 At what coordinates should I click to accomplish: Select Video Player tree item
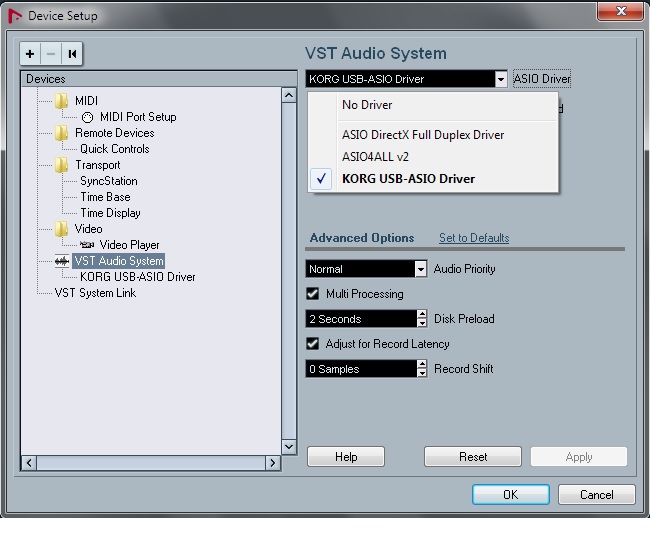129,245
